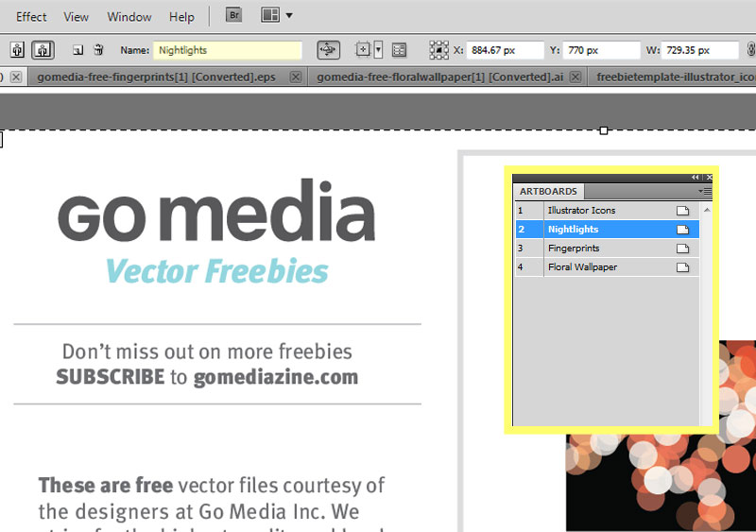Click the Go Media logo artwork

[x=216, y=211]
